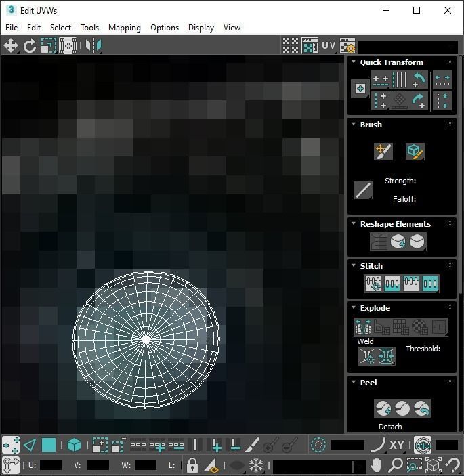Select the Move Selected Subobject tool
464x476 pixels.
[x=11, y=45]
